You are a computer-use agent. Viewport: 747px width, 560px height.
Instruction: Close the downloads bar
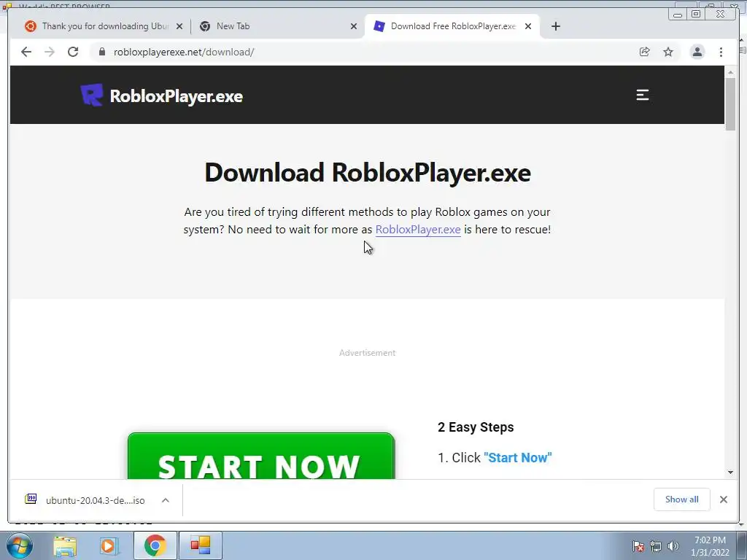(x=723, y=499)
